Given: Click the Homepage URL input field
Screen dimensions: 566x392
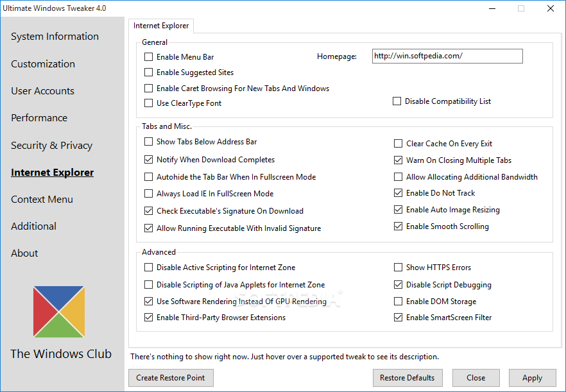Looking at the screenshot, I should coord(447,56).
